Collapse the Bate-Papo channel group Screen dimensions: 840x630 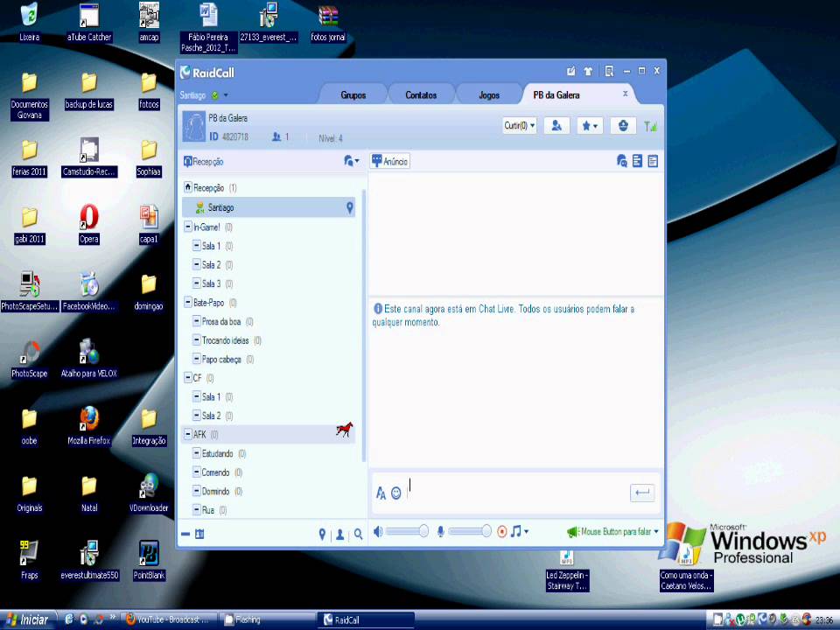188,302
